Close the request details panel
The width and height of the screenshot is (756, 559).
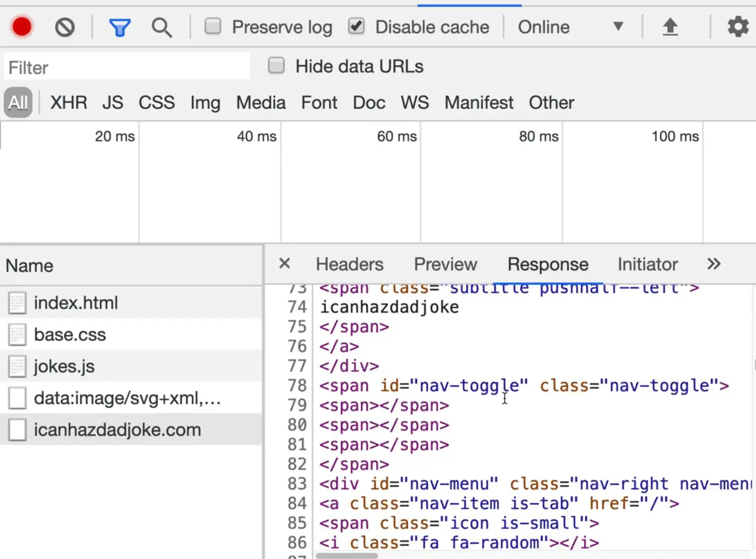point(284,263)
